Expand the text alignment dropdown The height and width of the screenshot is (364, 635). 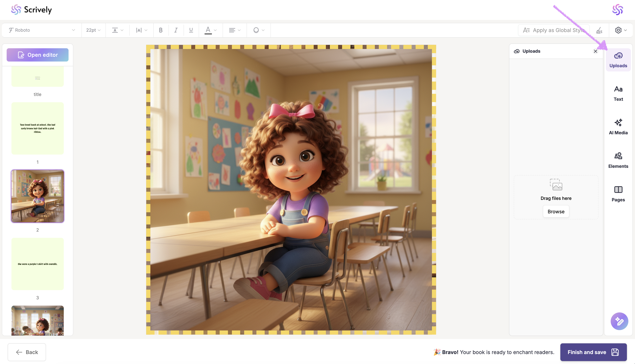(235, 30)
